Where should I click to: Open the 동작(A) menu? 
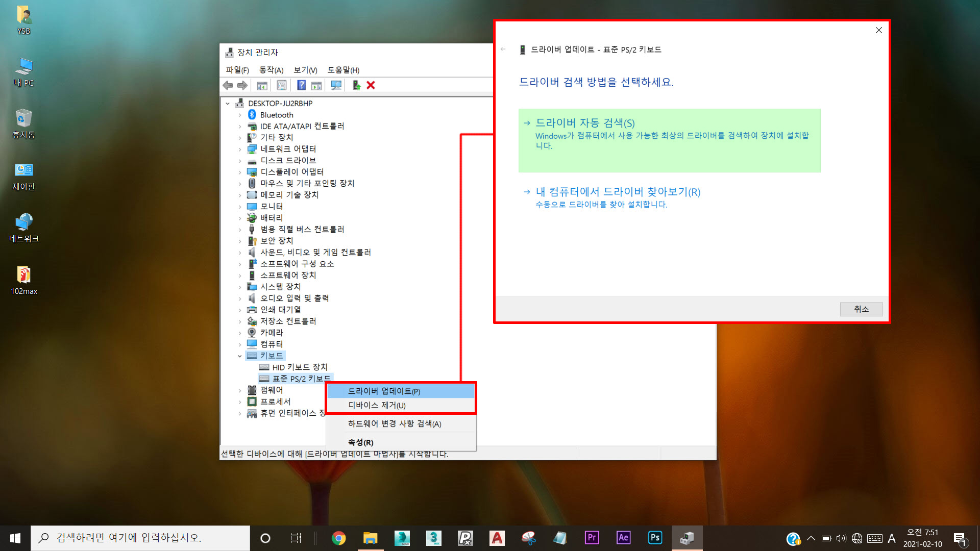pos(271,70)
